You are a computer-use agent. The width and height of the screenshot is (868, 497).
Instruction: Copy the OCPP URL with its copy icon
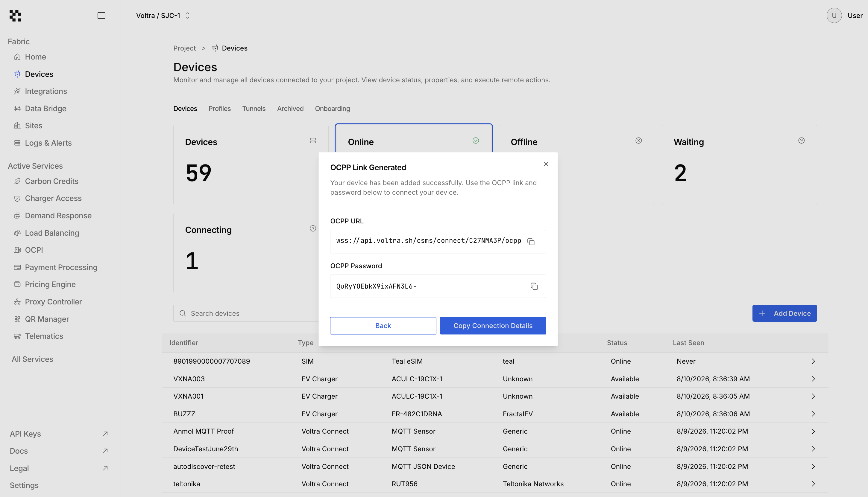pos(531,242)
